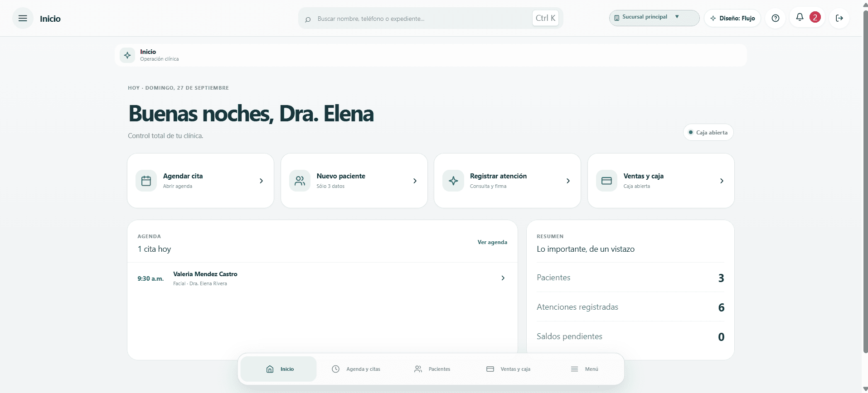The image size is (868, 393).
Task: Click the red notification badge showing 2
Action: coord(815,17)
